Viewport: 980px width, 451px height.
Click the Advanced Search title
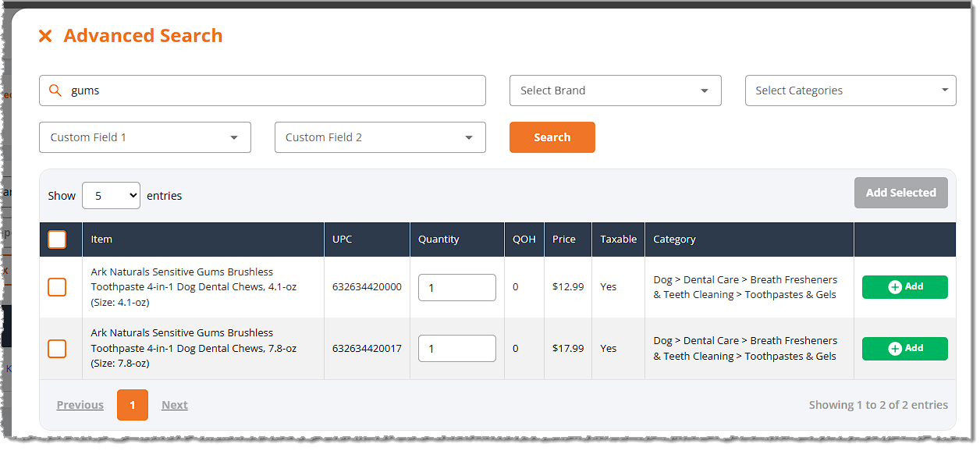143,36
